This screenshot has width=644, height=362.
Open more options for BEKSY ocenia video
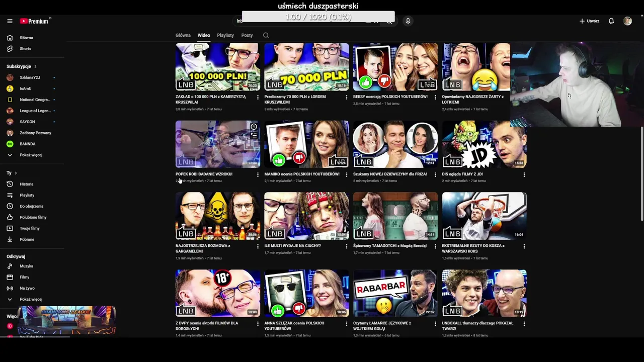point(435,97)
